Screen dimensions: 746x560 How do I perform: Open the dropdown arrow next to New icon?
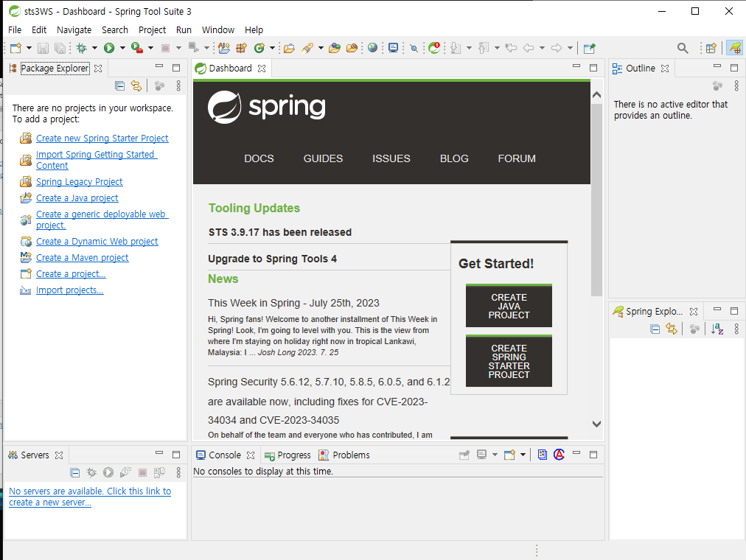point(29,48)
